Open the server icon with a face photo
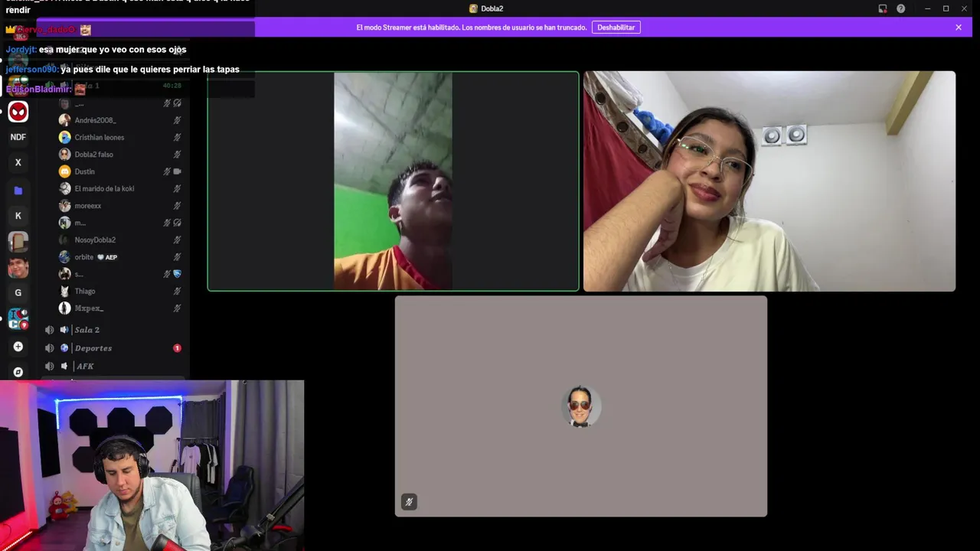980x551 pixels. [x=18, y=268]
